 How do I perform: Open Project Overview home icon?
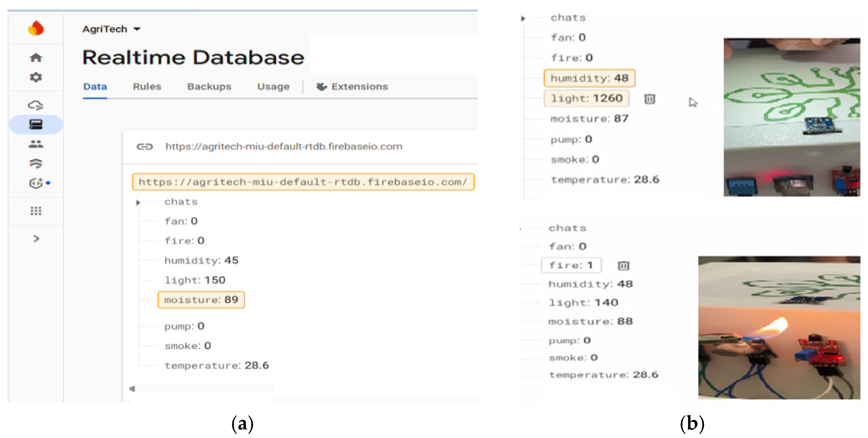click(36, 58)
